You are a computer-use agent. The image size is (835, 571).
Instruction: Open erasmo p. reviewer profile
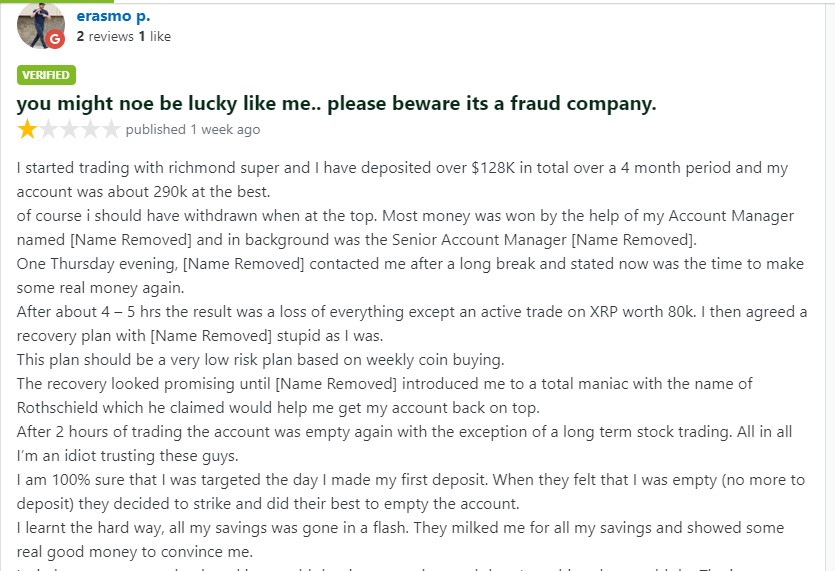click(x=113, y=16)
